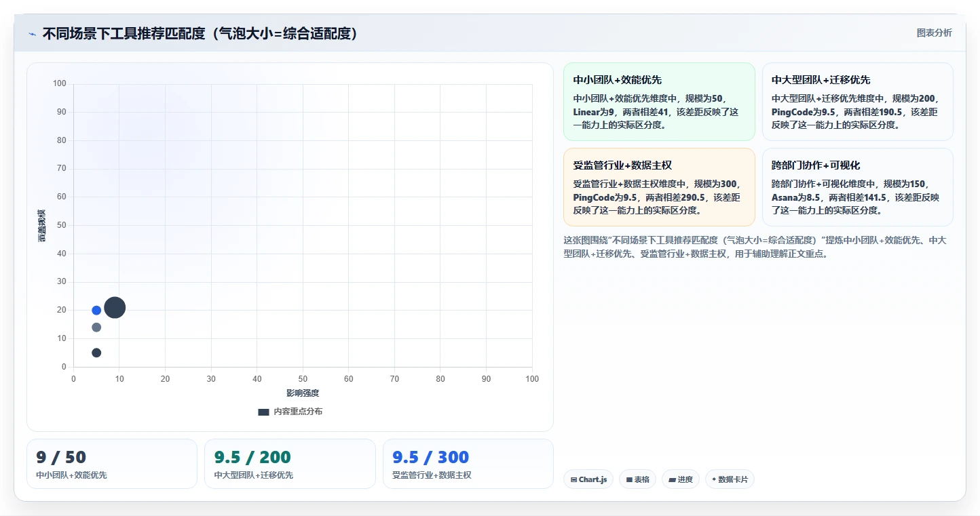Open the 中大型团队+迁移优先 card
Viewport: 980px width, 516px height.
pos(858,102)
